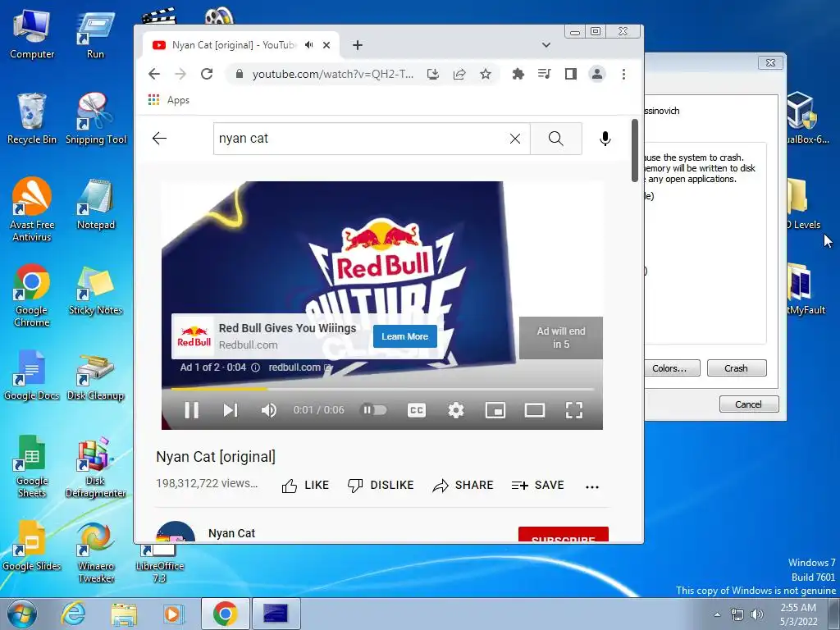Click Crash button in NotMyFault window
The height and width of the screenshot is (630, 840).
click(737, 368)
